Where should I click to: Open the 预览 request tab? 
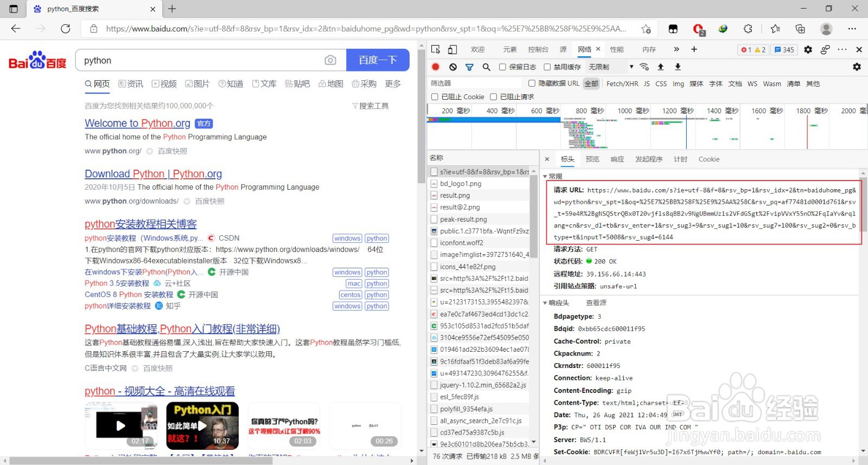tap(592, 159)
